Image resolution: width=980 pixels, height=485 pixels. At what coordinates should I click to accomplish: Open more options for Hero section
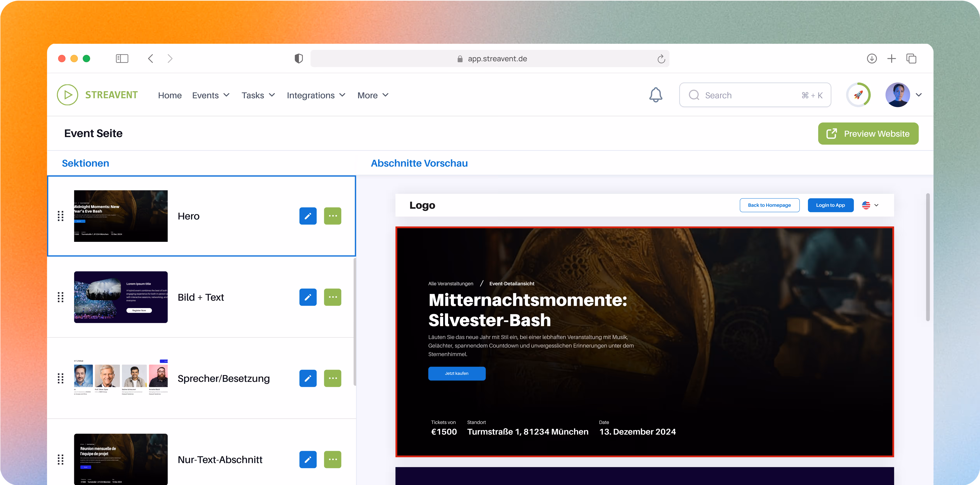pos(333,216)
